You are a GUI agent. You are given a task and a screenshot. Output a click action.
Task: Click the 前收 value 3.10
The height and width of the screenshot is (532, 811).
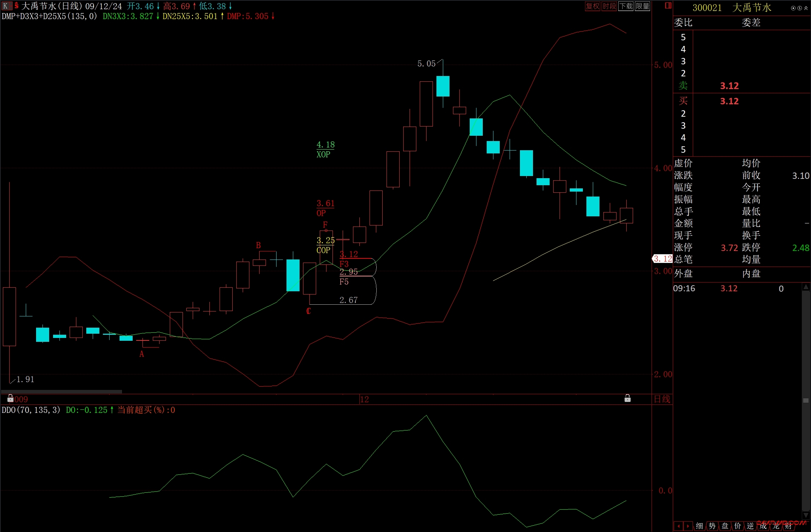pos(801,176)
